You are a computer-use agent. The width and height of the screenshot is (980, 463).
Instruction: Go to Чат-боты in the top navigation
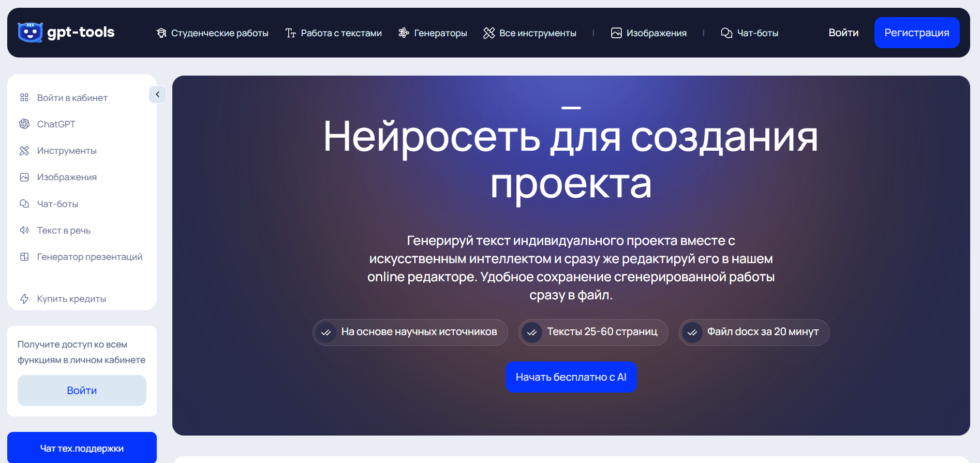tap(750, 33)
